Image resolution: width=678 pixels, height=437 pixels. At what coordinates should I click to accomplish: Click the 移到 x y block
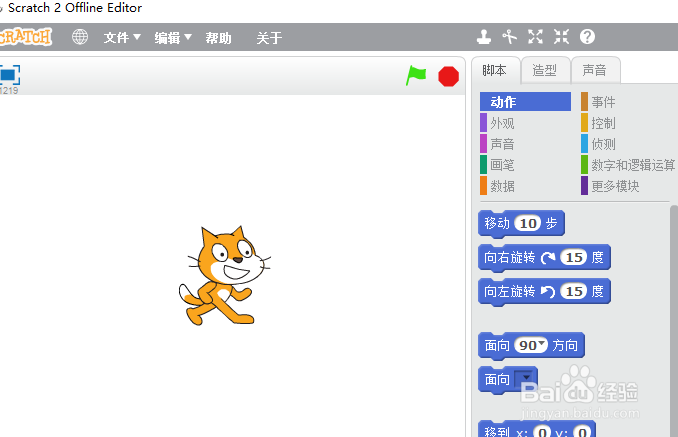pyautogui.click(x=497, y=430)
